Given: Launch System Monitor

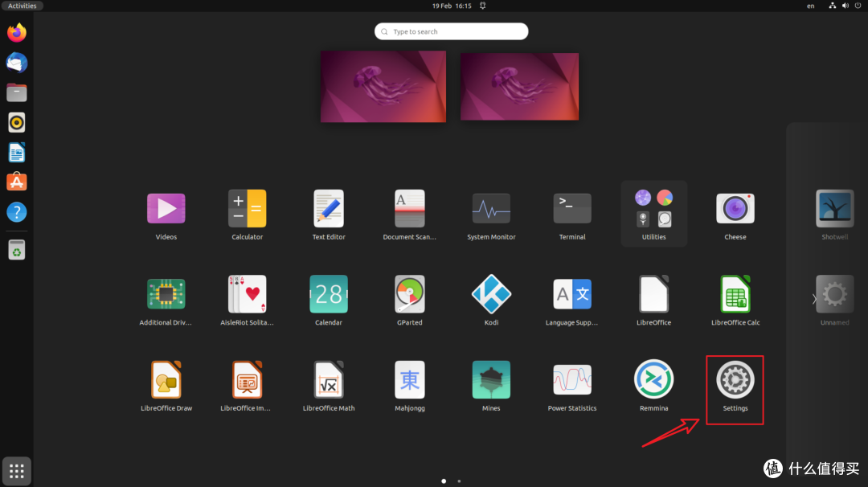Looking at the screenshot, I should (x=490, y=207).
